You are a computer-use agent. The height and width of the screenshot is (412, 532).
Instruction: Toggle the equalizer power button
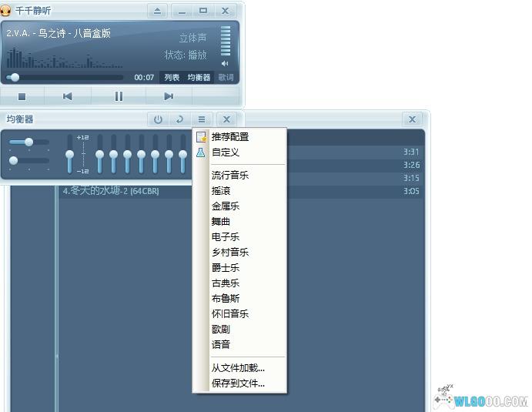point(158,119)
